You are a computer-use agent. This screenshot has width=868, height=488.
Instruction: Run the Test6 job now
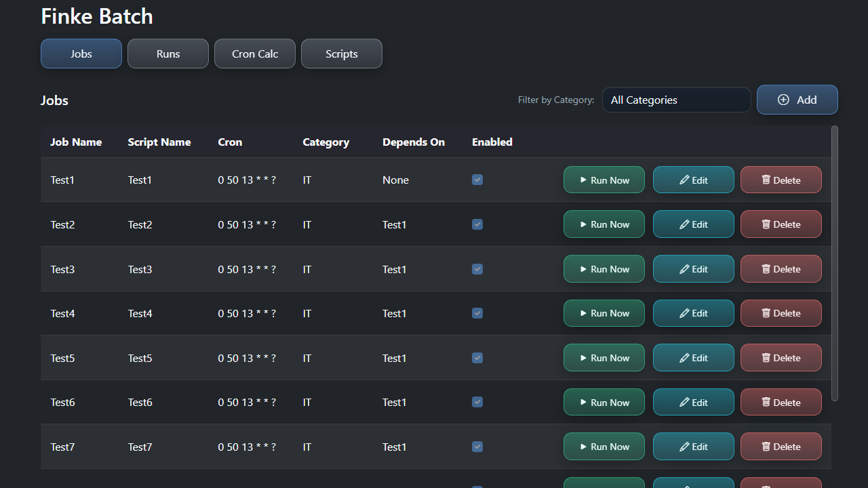click(604, 402)
